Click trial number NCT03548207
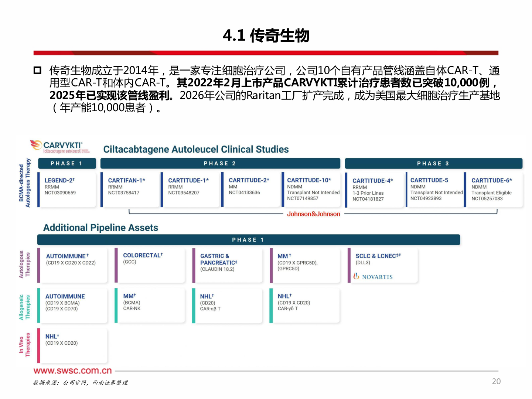 184,192
